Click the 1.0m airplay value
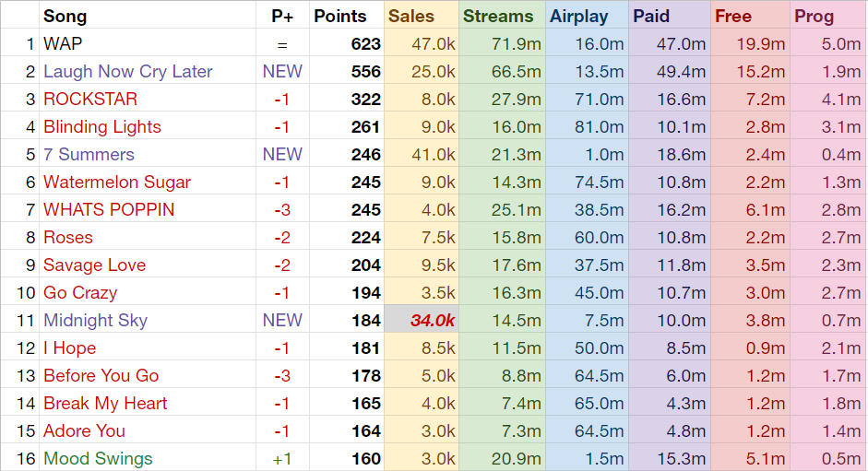This screenshot has height=471, width=868. click(604, 155)
